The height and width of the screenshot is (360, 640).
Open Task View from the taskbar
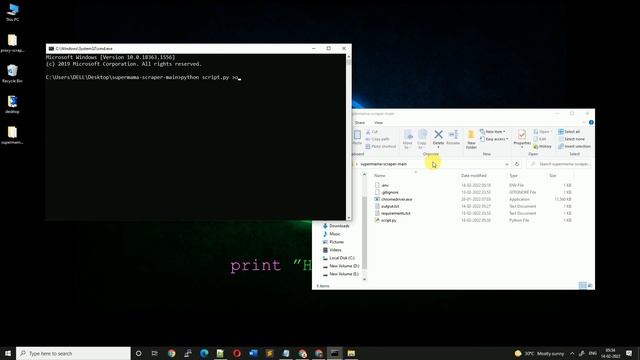pos(155,353)
